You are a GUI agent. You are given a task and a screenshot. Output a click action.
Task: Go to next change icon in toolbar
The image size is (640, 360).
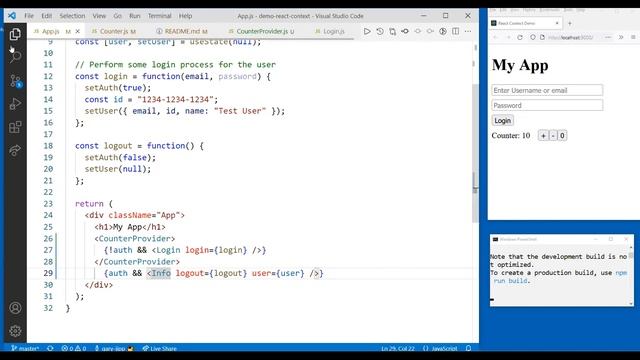click(430, 31)
